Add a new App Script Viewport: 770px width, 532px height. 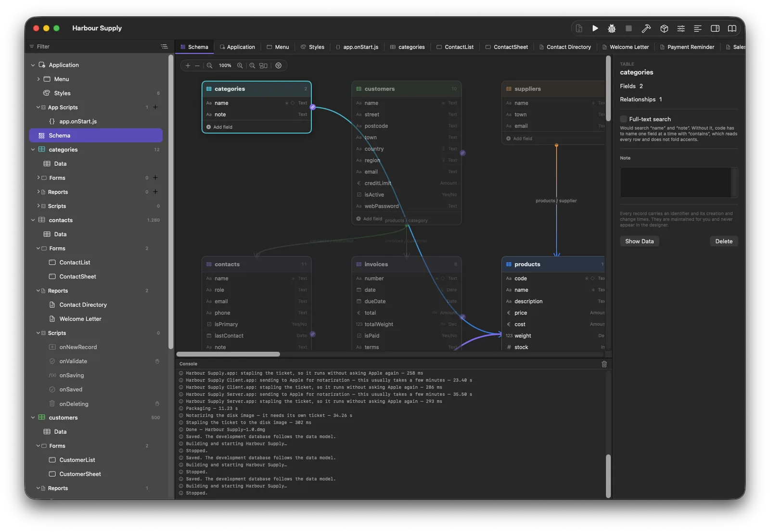click(155, 107)
